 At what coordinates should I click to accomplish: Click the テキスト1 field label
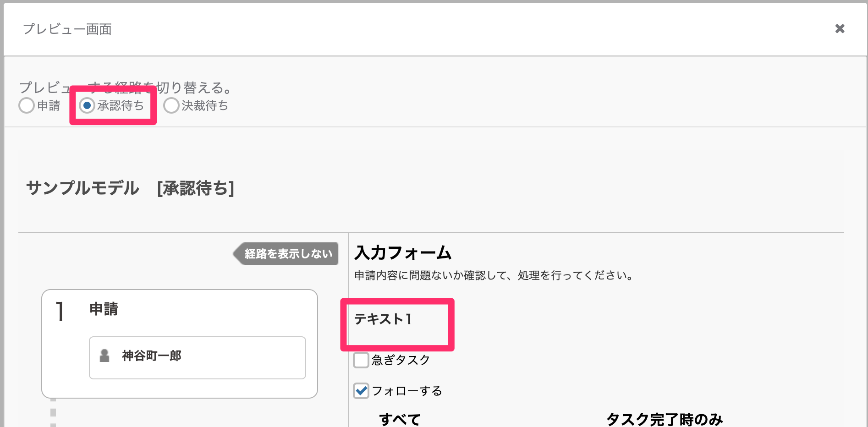383,319
